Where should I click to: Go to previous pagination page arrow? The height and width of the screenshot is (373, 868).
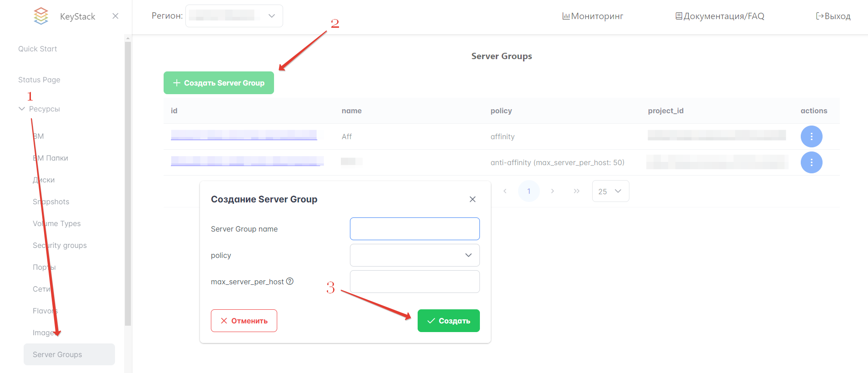coord(505,191)
